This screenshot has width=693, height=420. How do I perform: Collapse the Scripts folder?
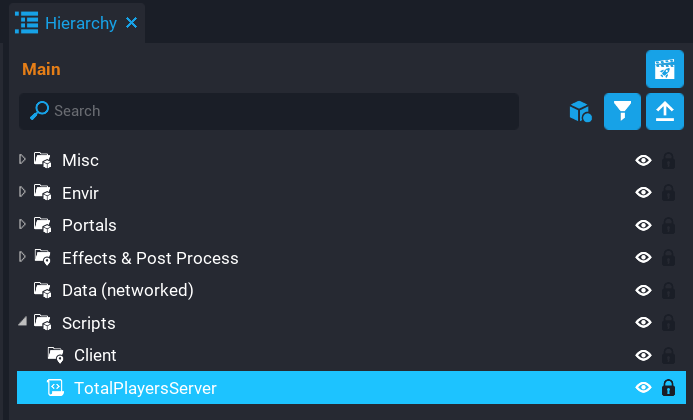coord(23,322)
